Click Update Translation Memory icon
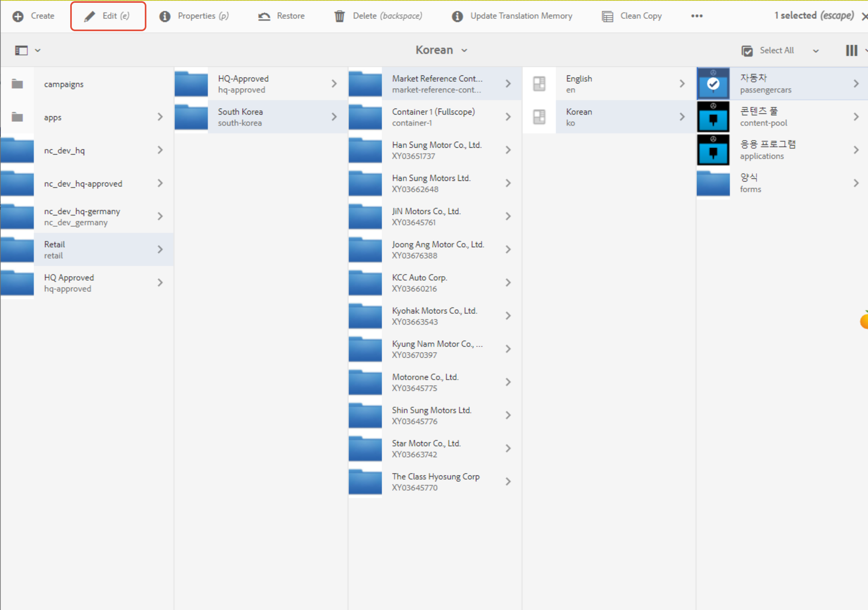The height and width of the screenshot is (610, 868). point(457,16)
